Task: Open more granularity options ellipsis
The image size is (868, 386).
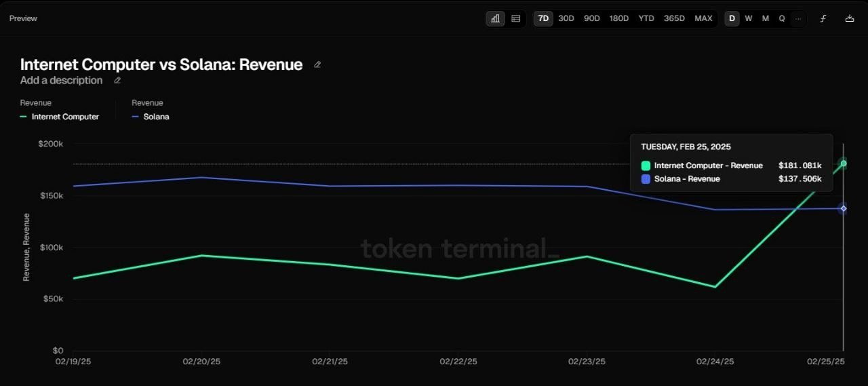Action: (797, 18)
